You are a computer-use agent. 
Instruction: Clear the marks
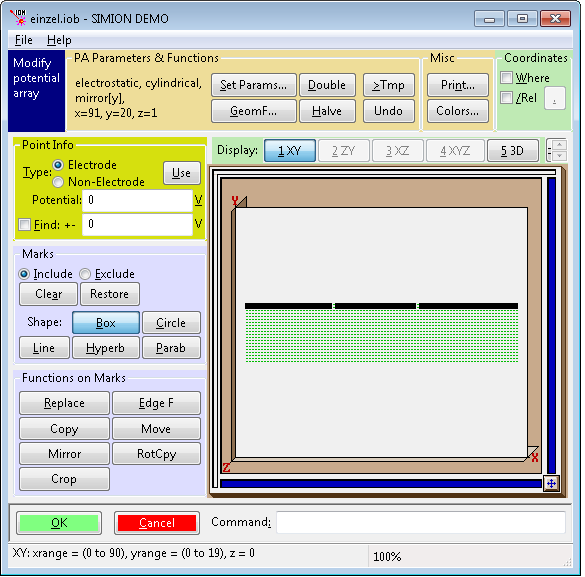coord(49,294)
